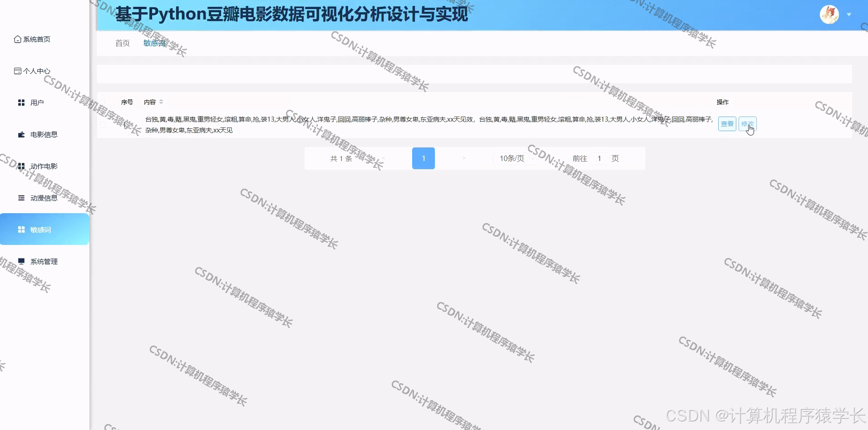Click the 操作 column header
The width and height of the screenshot is (868, 430).
722,102
